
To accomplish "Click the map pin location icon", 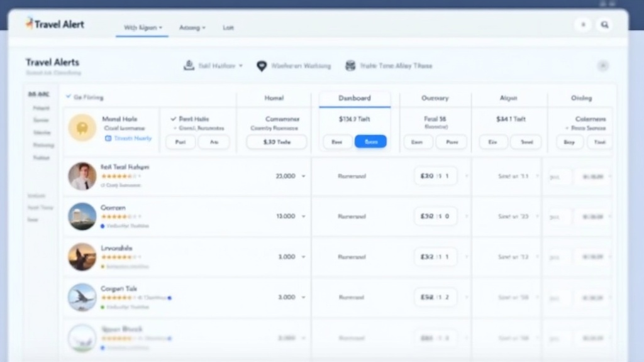I will pyautogui.click(x=262, y=66).
